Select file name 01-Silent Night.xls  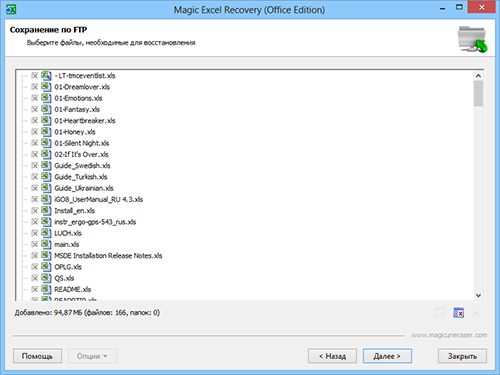point(82,143)
